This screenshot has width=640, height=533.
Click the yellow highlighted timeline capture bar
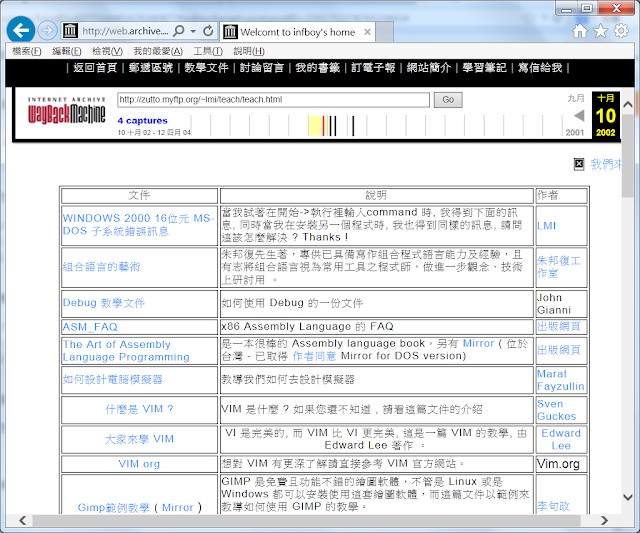(329, 125)
